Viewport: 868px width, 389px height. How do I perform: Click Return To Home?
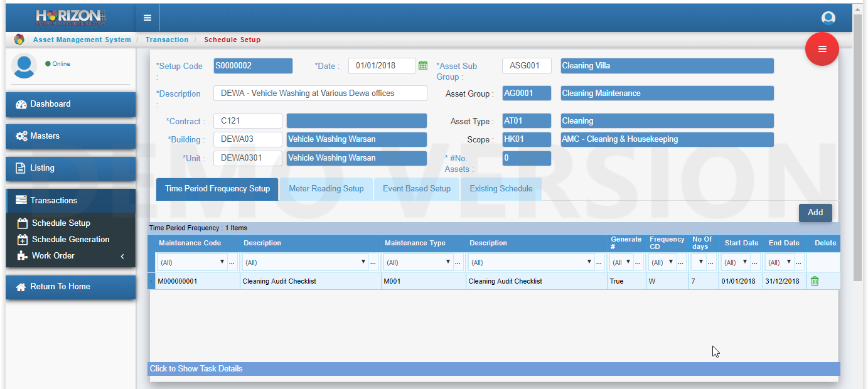71,287
